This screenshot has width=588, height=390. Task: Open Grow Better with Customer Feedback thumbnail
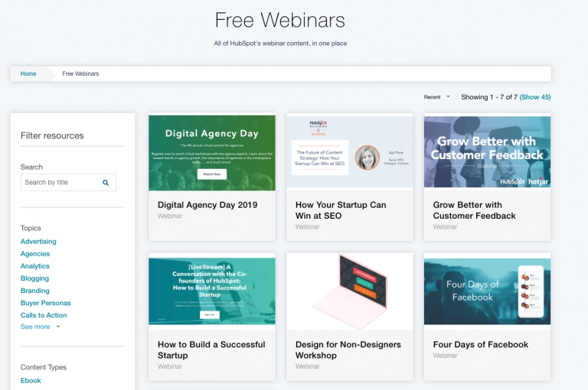[x=487, y=151]
